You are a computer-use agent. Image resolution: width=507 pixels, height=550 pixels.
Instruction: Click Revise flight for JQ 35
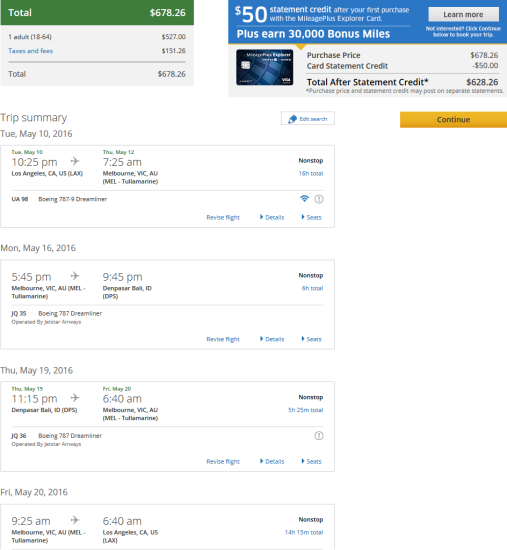tap(223, 339)
